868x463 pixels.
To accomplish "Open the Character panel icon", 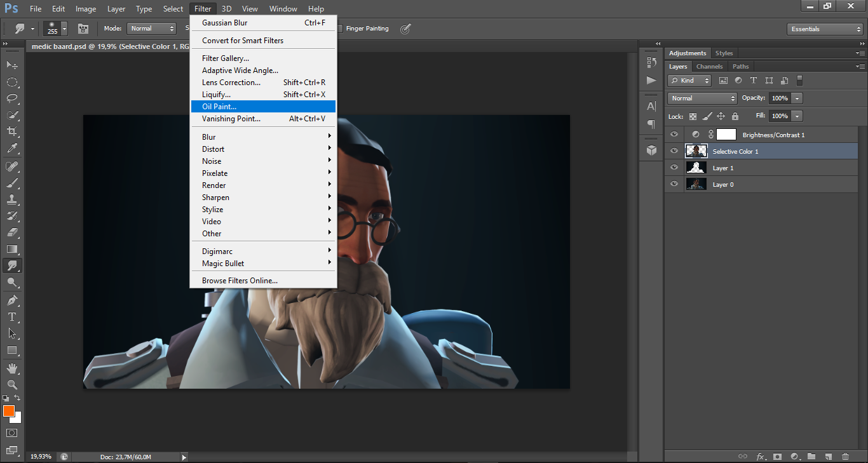I will [651, 107].
